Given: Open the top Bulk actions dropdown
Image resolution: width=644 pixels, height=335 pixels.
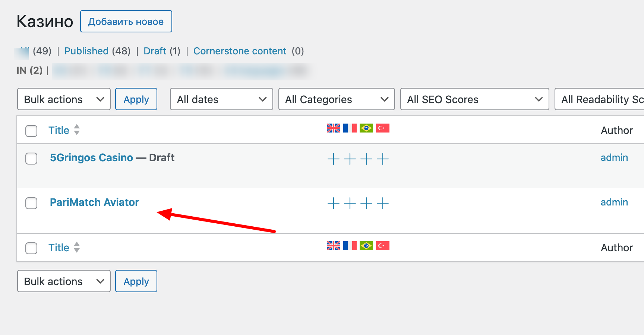Looking at the screenshot, I should coord(64,99).
